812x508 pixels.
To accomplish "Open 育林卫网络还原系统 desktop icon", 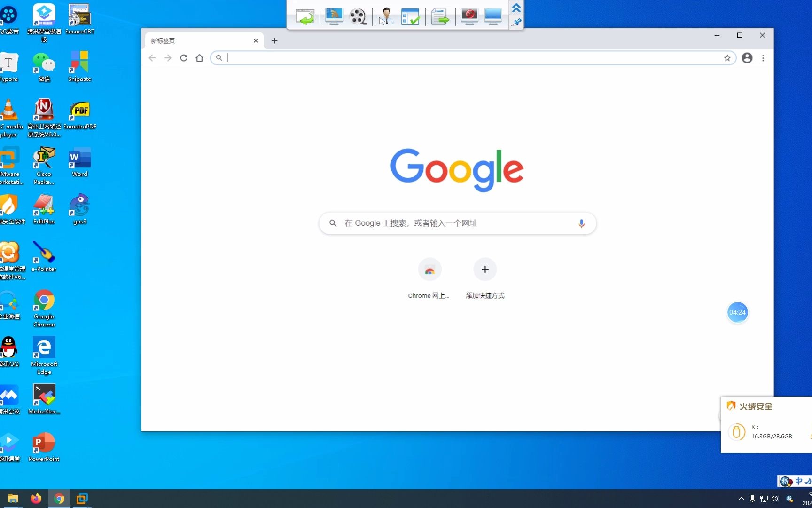I will coord(44,118).
